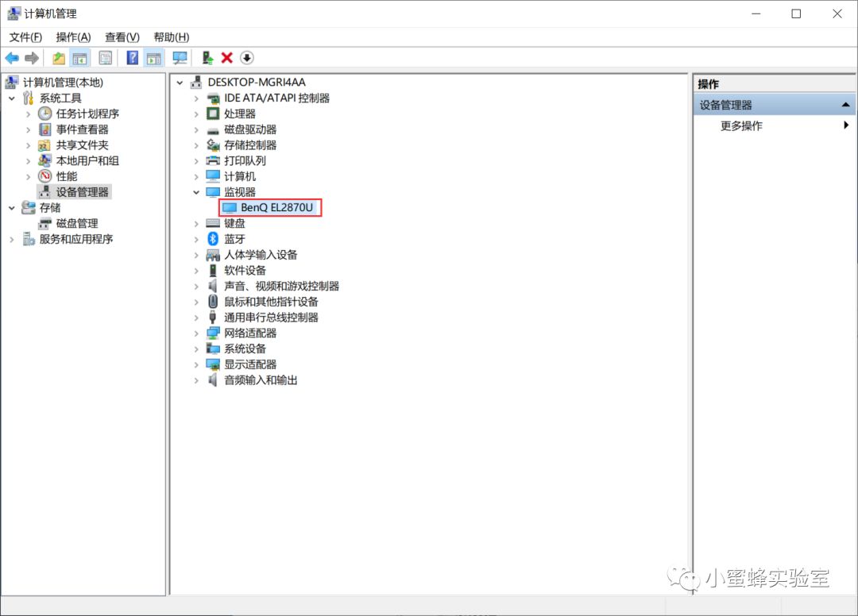
Task: Select the 服务和应用程序 node label
Action: 76,240
